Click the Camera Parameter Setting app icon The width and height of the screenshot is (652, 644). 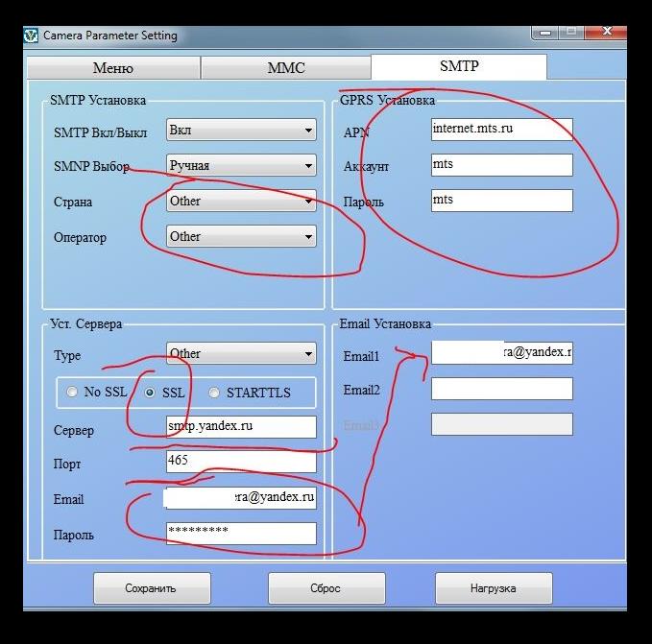pos(31,36)
